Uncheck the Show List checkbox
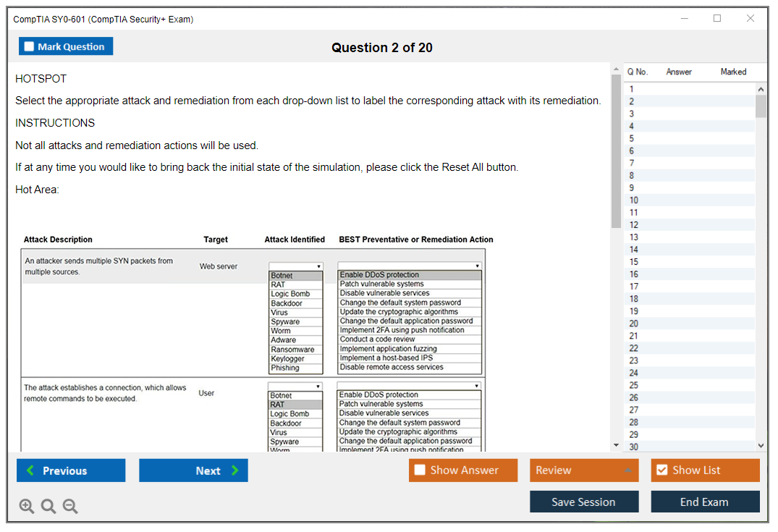 coord(661,470)
